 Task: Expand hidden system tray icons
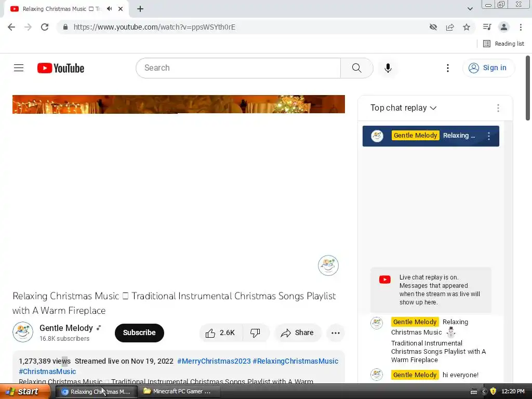[484, 392]
